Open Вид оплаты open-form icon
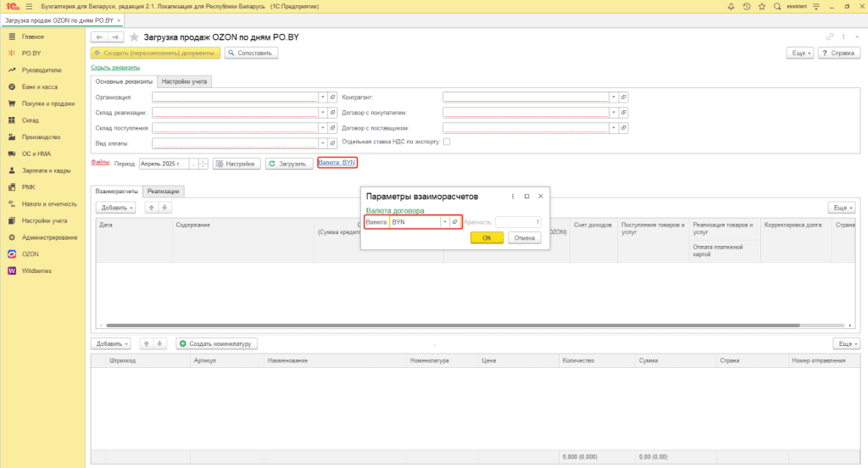The width and height of the screenshot is (868, 468). pos(332,143)
